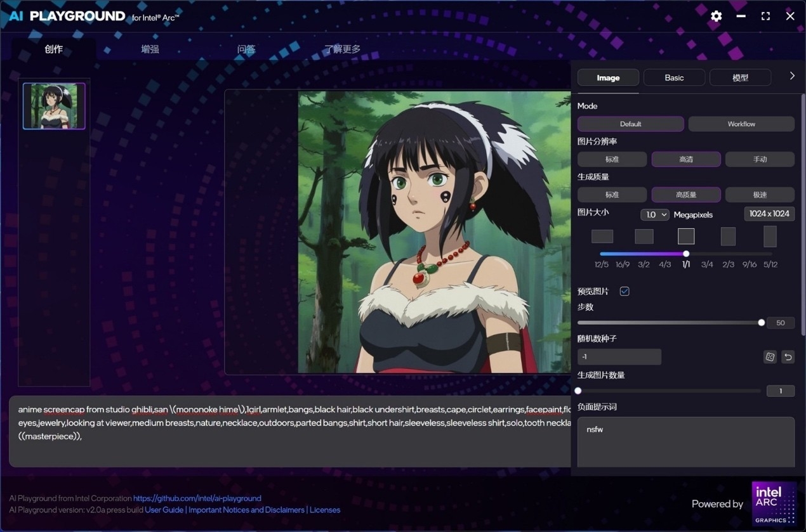Select the 3/2 aspect ratio shape
The image size is (806, 532).
644,237
